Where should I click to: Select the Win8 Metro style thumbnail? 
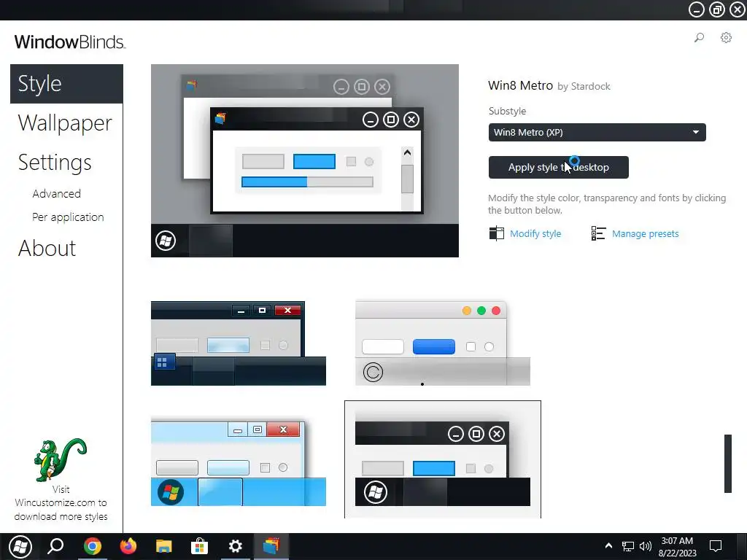click(x=443, y=459)
